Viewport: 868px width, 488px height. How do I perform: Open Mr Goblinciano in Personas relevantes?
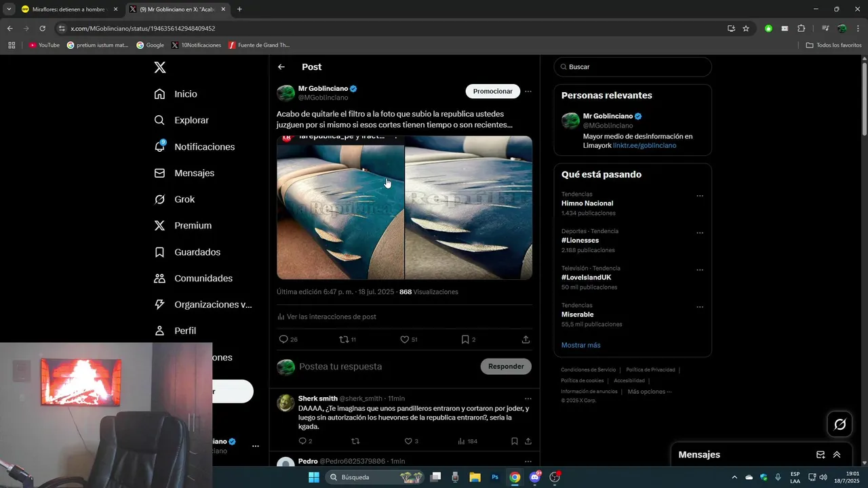pyautogui.click(x=608, y=116)
